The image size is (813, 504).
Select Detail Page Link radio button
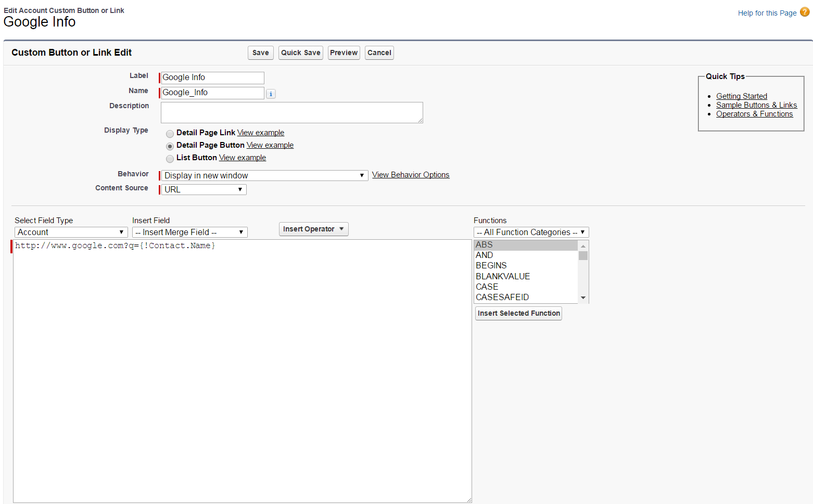pos(170,134)
